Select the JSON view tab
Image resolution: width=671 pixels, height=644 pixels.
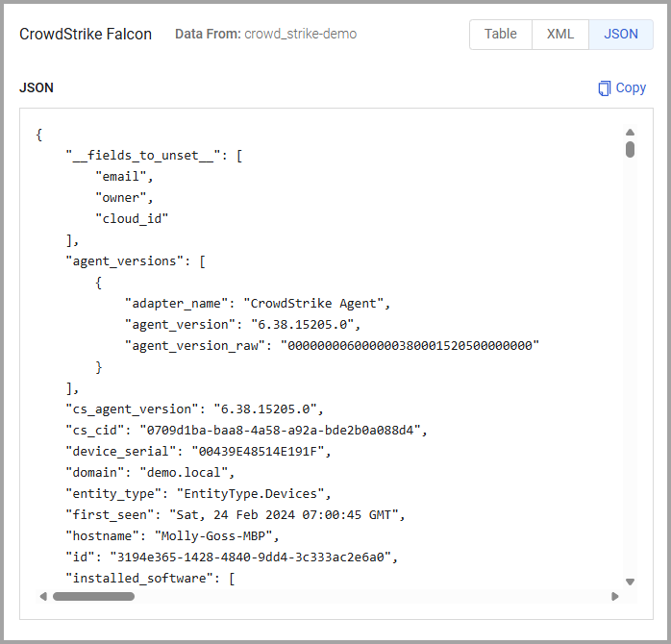(621, 34)
